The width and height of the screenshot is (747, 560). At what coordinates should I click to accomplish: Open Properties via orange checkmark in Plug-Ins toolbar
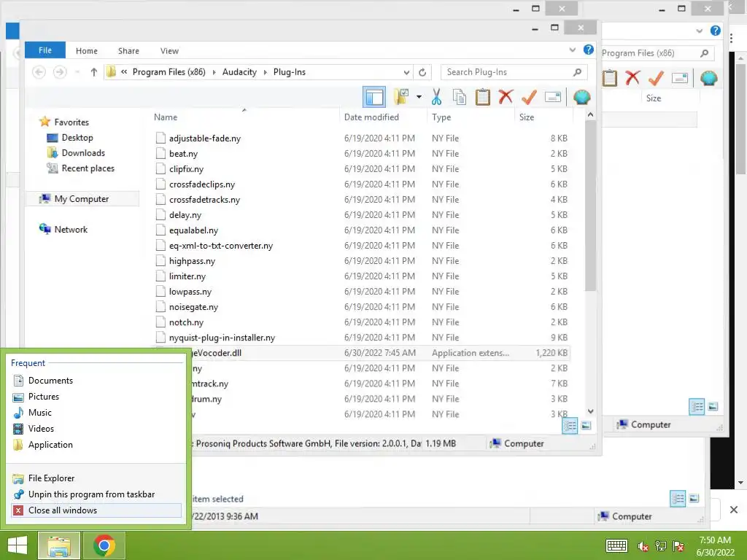coord(529,97)
